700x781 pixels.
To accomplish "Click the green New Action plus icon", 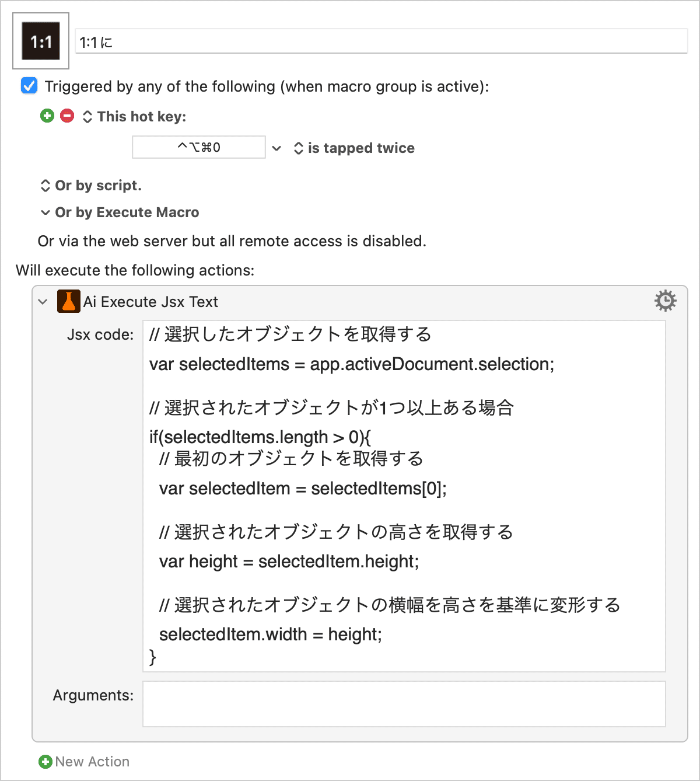I will [x=45, y=762].
